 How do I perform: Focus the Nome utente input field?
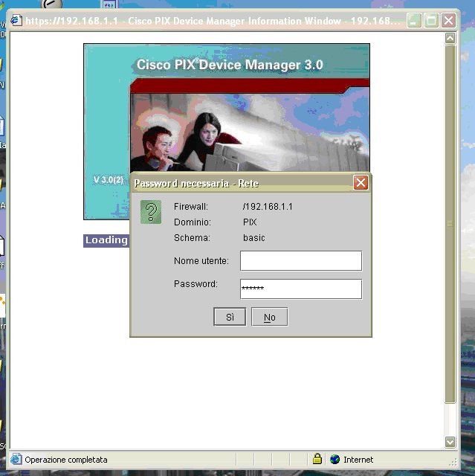click(x=301, y=261)
